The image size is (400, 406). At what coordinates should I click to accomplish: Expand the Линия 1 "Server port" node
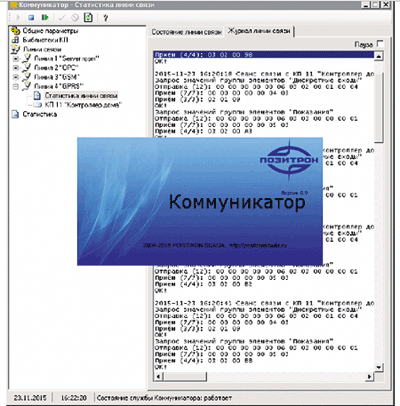pos(16,59)
